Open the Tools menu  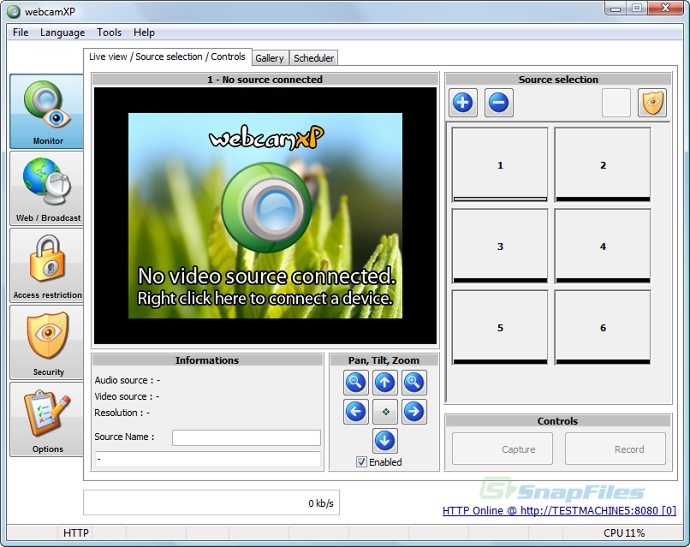[x=109, y=33]
